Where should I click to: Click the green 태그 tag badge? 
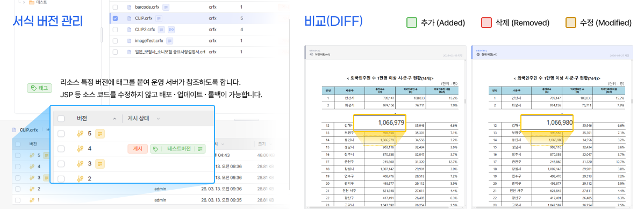pos(39,88)
